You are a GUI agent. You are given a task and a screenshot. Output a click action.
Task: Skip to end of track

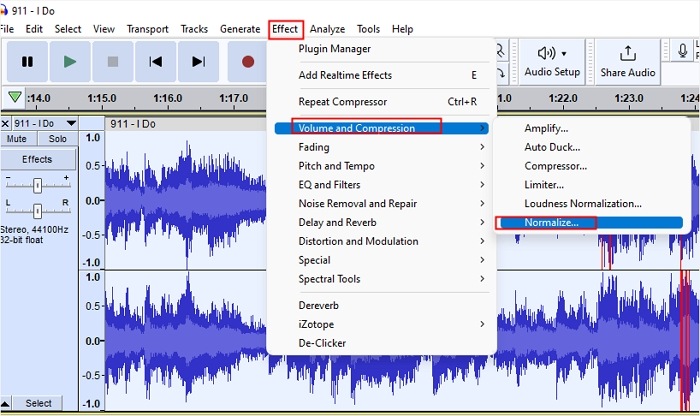pyautogui.click(x=198, y=62)
